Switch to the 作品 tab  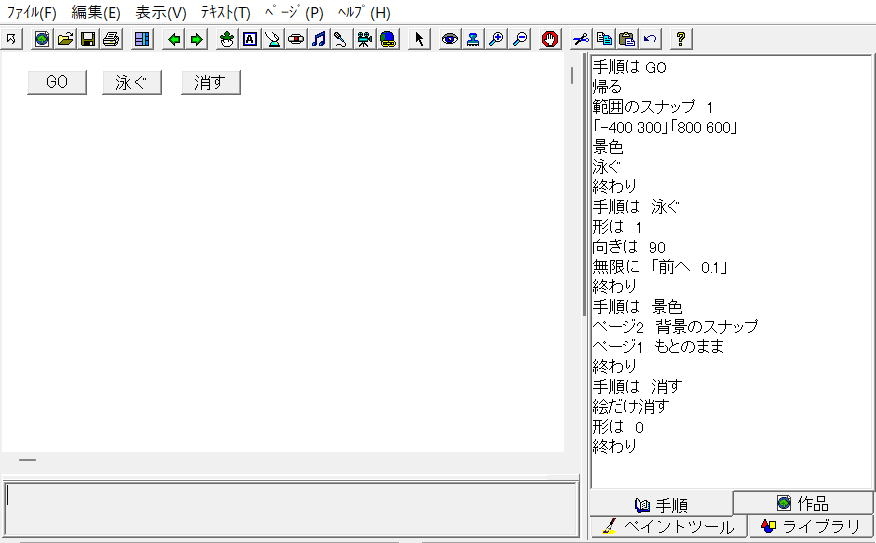pos(803,503)
